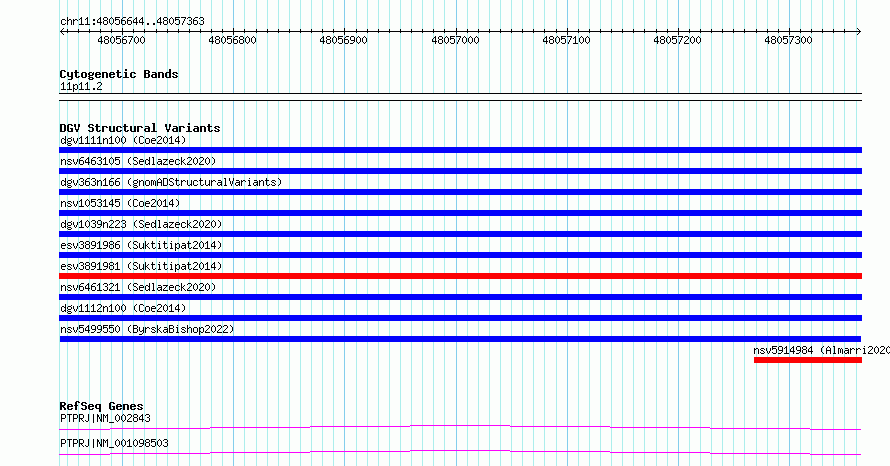Click the PTPRJ|NM_001098503 gene label
Screen dimensions: 890x466
tap(114, 443)
